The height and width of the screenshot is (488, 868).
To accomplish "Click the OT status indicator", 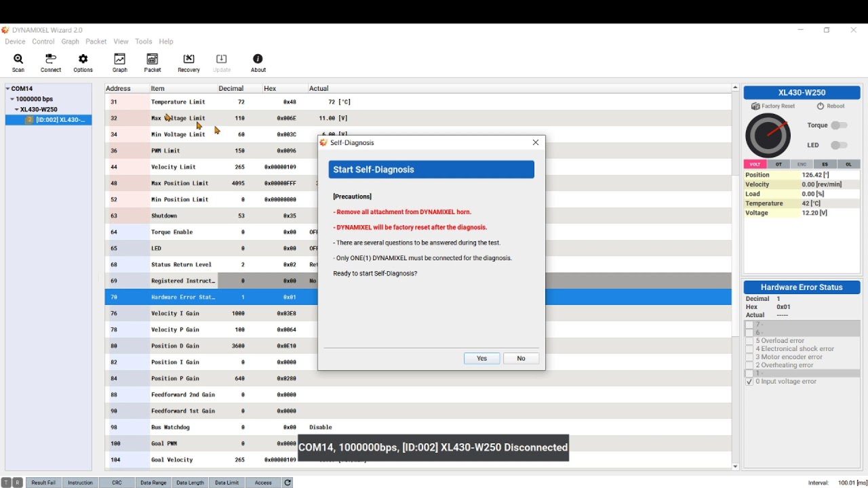I will [x=778, y=164].
